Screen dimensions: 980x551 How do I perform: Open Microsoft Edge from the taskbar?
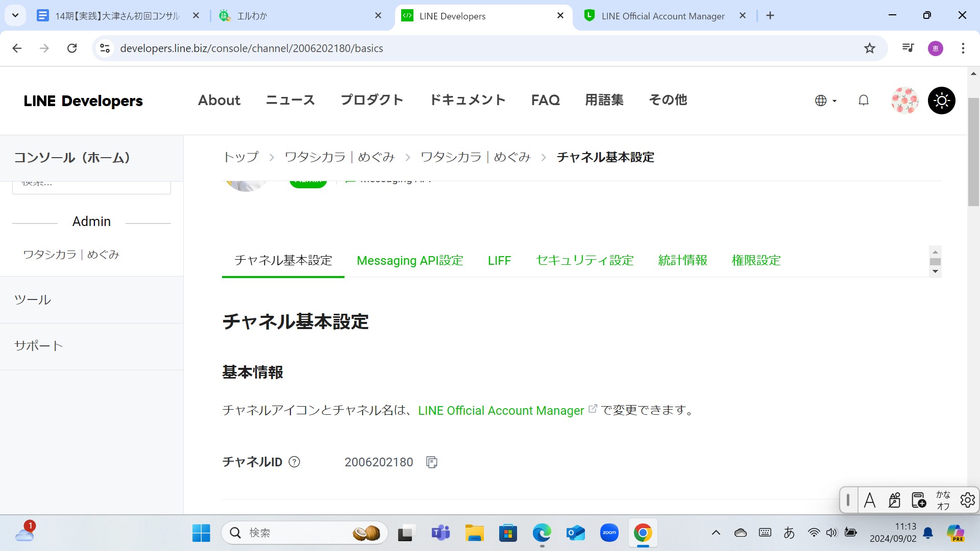pos(542,533)
